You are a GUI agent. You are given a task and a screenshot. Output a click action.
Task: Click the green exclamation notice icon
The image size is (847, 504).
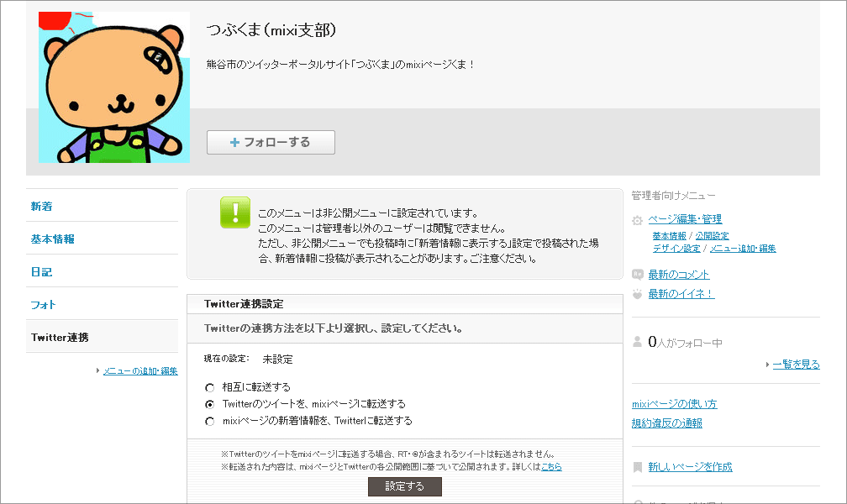tap(235, 213)
